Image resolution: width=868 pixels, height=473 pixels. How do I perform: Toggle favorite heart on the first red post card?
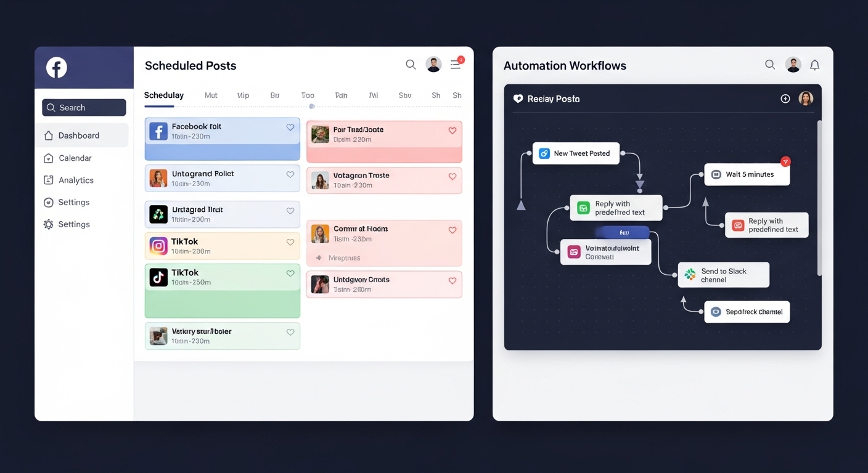(452, 131)
